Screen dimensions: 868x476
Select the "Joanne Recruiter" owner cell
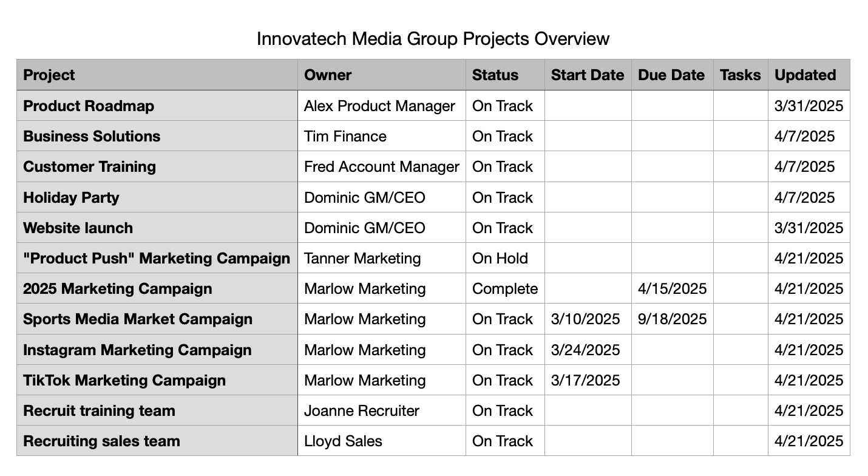[x=362, y=410]
